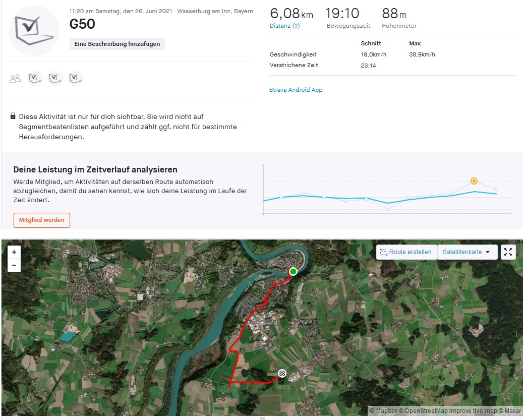Image resolution: width=523 pixels, height=420 pixels.
Task: Click the Mitglied werden button
Action: coord(42,220)
